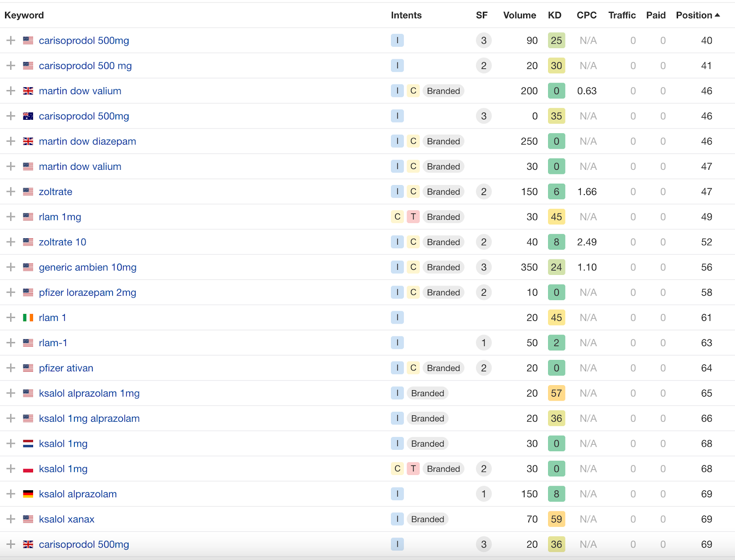This screenshot has height=560, width=735.
Task: Open the keyword link generic ambien 10mg
Action: click(x=87, y=267)
